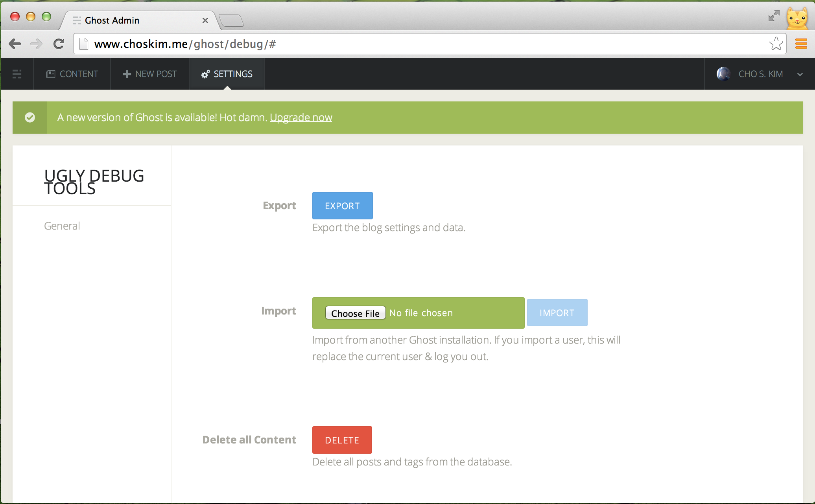Select the Settings tab
815x504 pixels.
[227, 74]
